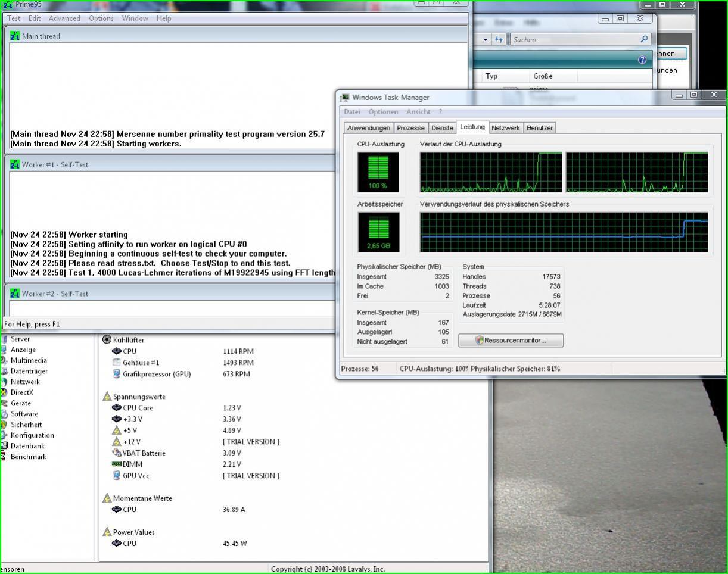Select DirectX in the Everest tree
The height and width of the screenshot is (574, 728).
[x=22, y=392]
